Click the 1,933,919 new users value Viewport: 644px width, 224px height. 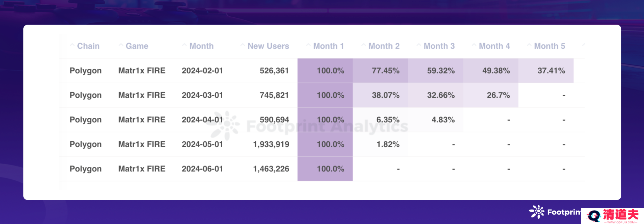[271, 144]
